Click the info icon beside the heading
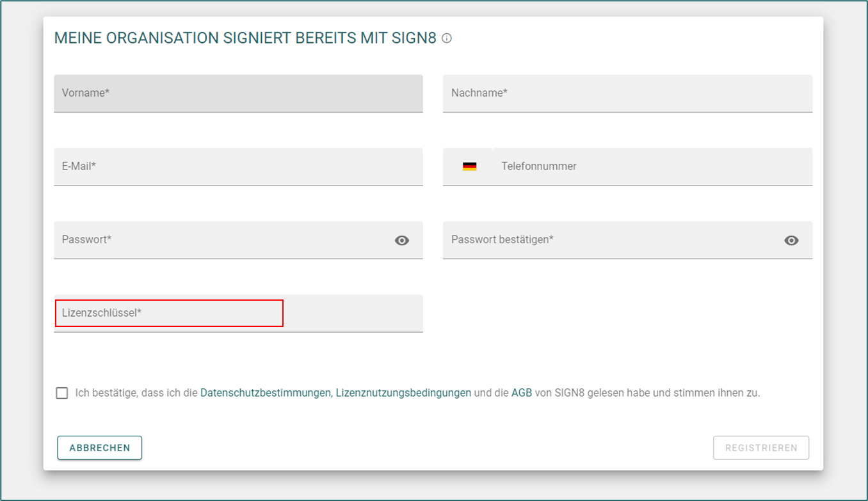Screen dimensions: 868x501 [447, 38]
